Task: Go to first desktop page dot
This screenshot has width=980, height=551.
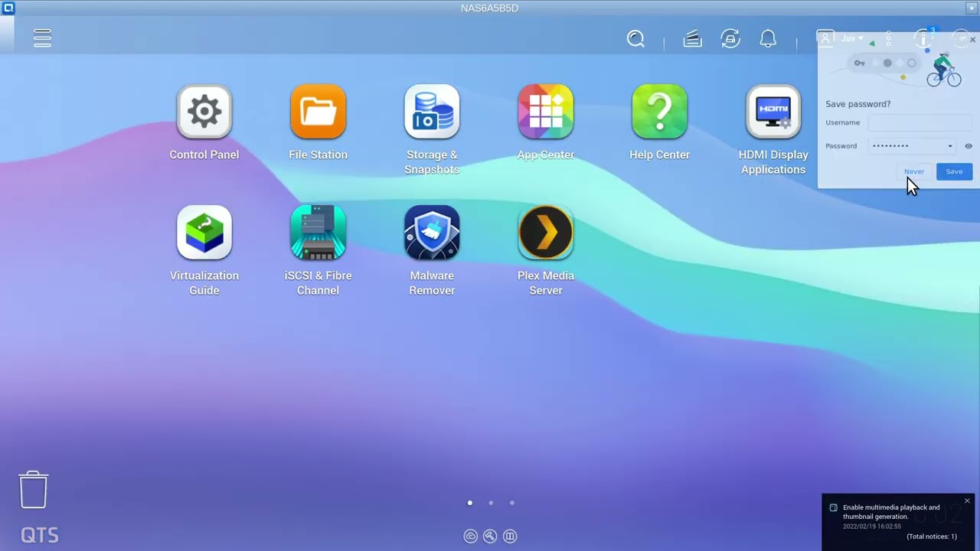Action: tap(470, 503)
